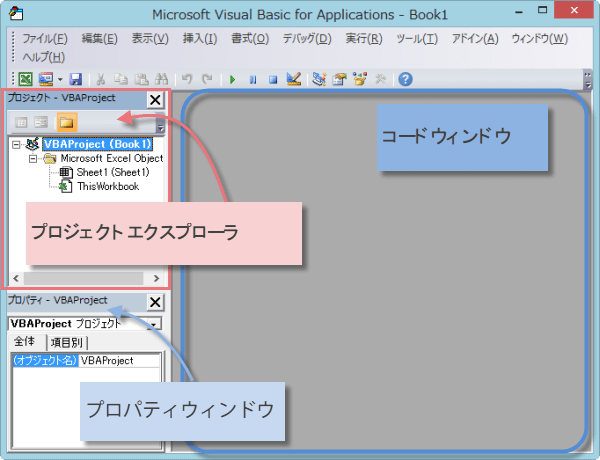
Task: Click the View Microsoft Excel icon
Action: coord(26,79)
